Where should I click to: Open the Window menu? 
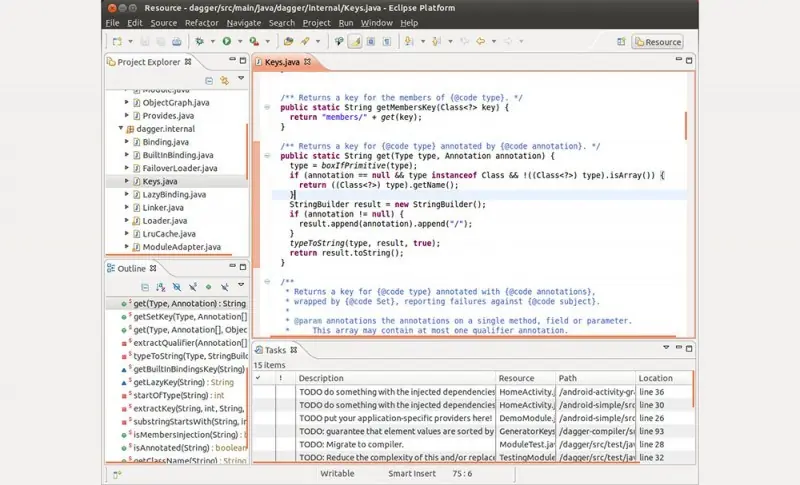click(377, 23)
